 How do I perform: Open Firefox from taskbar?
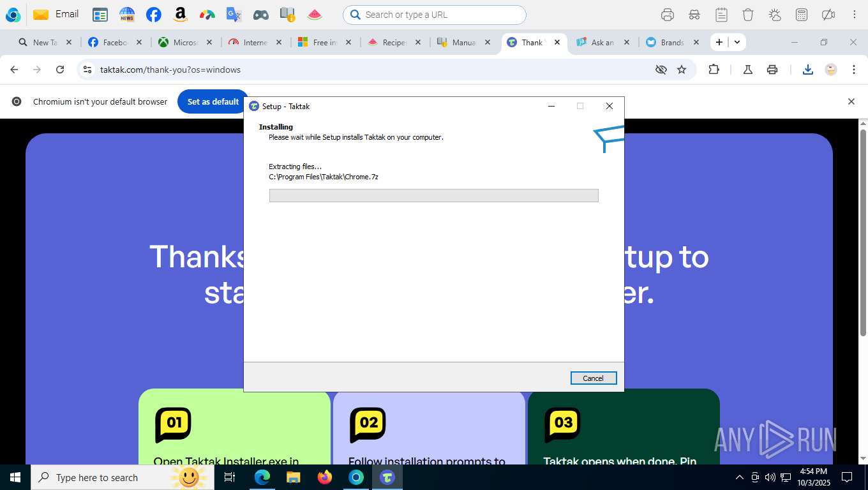[325, 477]
